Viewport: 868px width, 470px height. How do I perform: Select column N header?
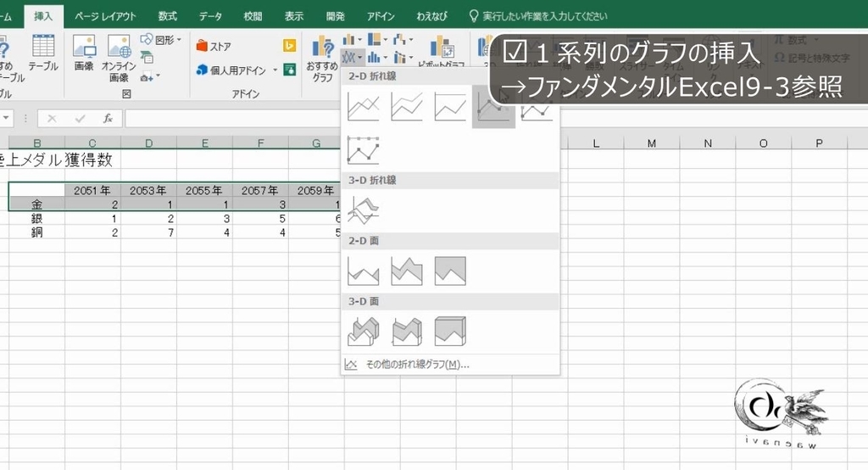[708, 143]
